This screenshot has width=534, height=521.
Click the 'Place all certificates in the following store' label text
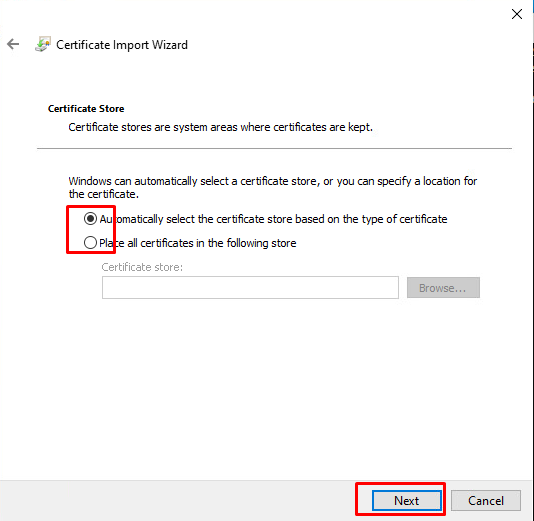[198, 243]
